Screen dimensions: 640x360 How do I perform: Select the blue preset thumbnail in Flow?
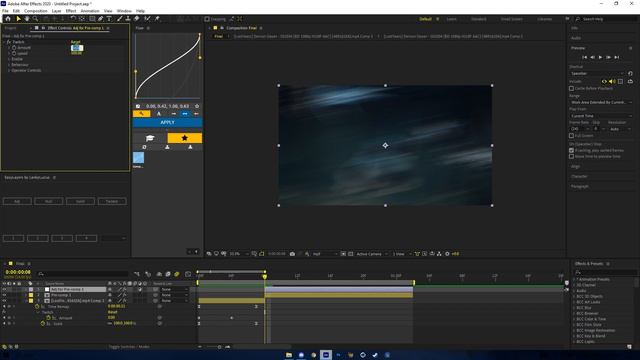138,158
